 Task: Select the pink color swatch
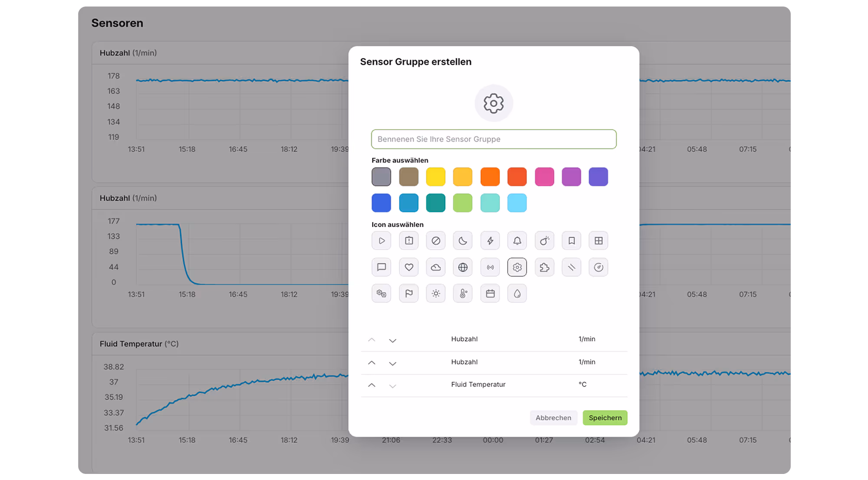(544, 177)
